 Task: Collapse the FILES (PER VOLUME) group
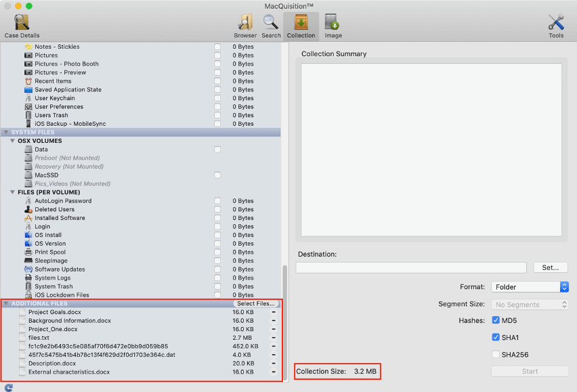point(12,192)
